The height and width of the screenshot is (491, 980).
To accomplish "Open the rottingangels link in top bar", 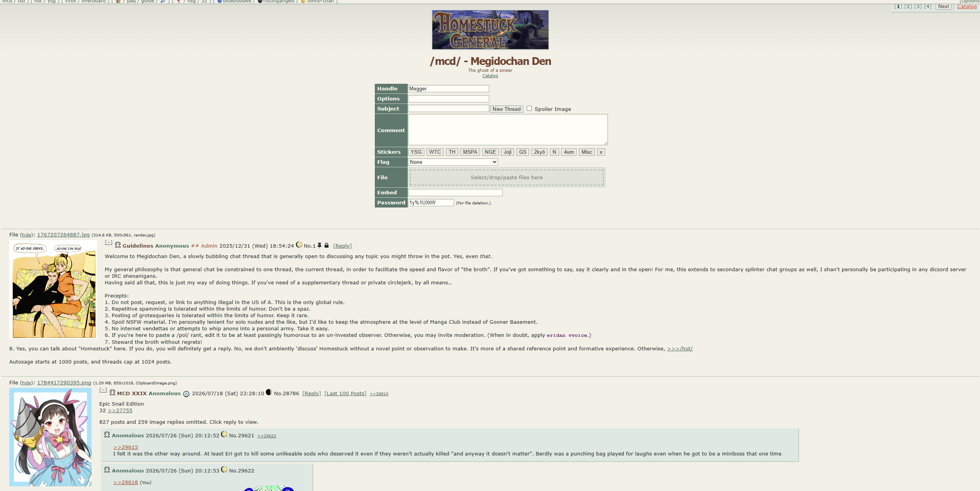I will coord(279,1).
